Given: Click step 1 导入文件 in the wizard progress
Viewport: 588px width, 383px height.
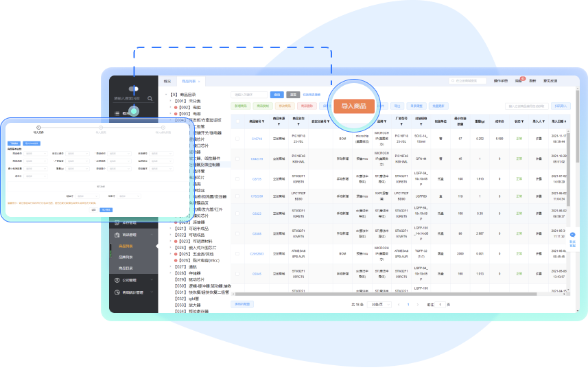Looking at the screenshot, I should 38,127.
